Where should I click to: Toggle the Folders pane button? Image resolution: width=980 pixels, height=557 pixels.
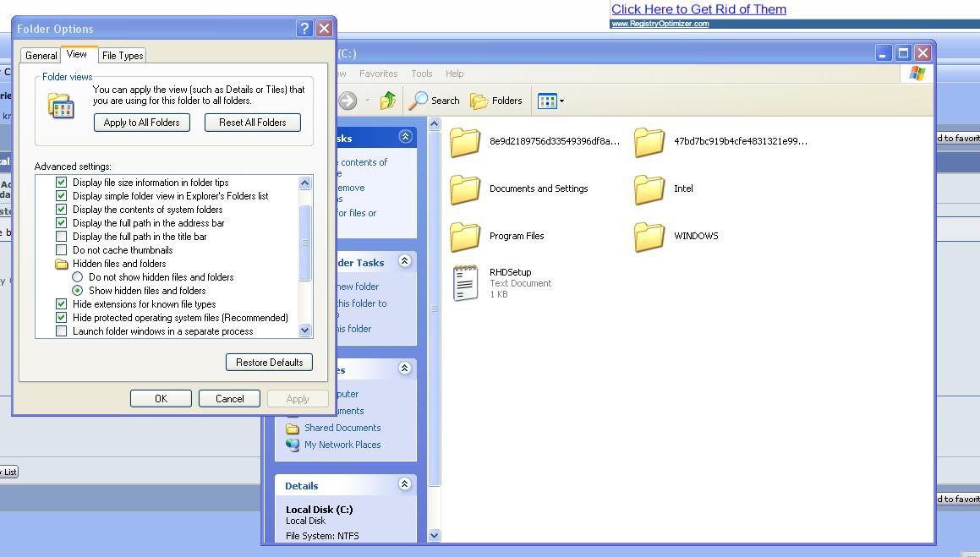click(496, 101)
